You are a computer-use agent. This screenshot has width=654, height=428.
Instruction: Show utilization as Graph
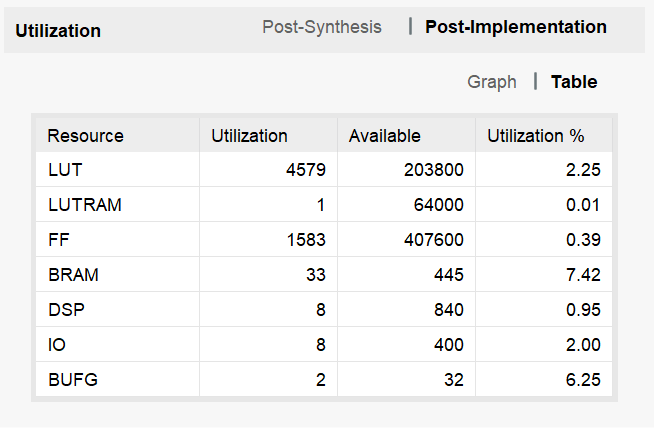tap(492, 82)
